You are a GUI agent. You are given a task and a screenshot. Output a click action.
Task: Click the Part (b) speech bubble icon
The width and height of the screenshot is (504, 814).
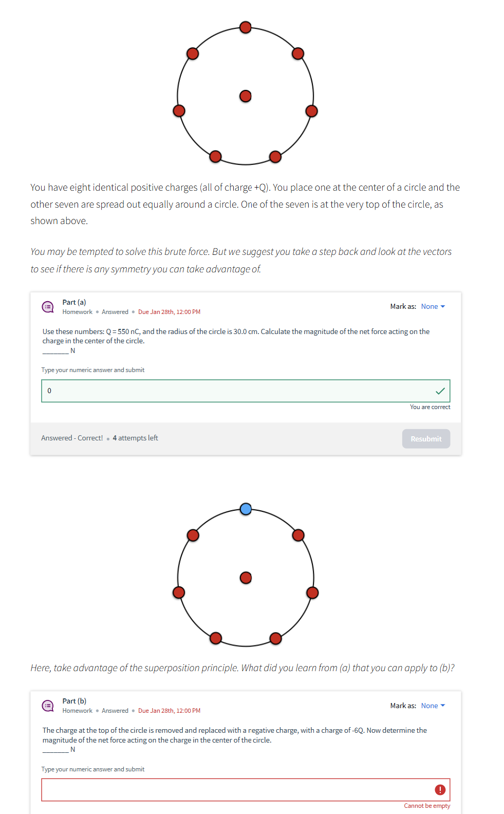(x=48, y=706)
